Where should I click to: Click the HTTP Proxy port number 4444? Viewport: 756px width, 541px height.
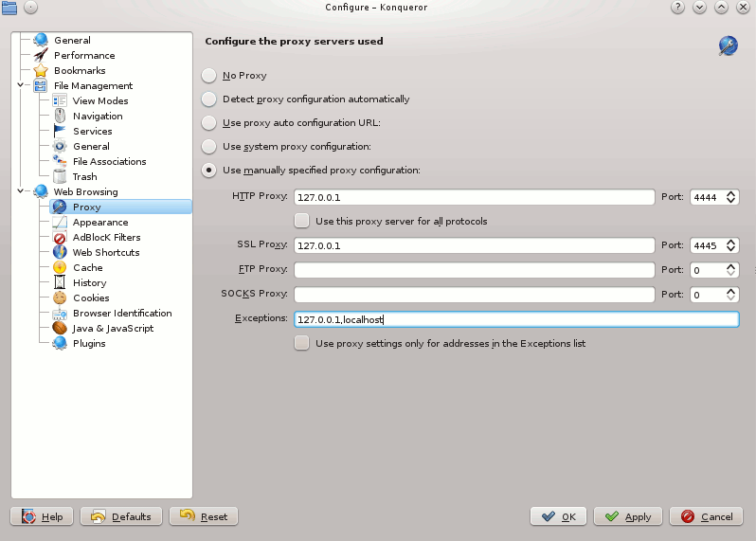tap(706, 197)
